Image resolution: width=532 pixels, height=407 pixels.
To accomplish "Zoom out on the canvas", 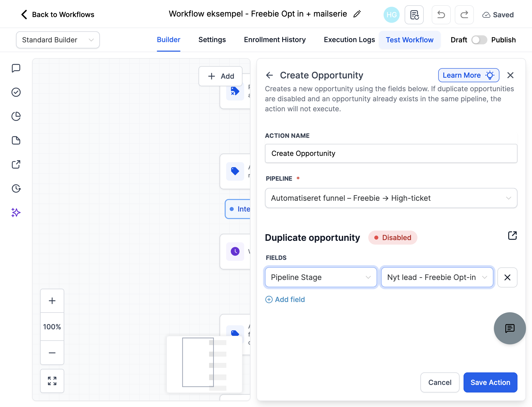I will pos(52,353).
